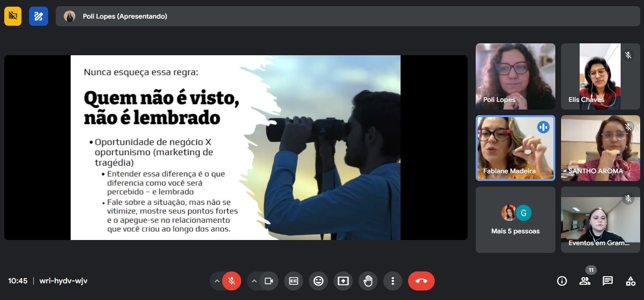Image resolution: width=644 pixels, height=300 pixels.
Task: Open the in-call chat panel
Action: [607, 280]
